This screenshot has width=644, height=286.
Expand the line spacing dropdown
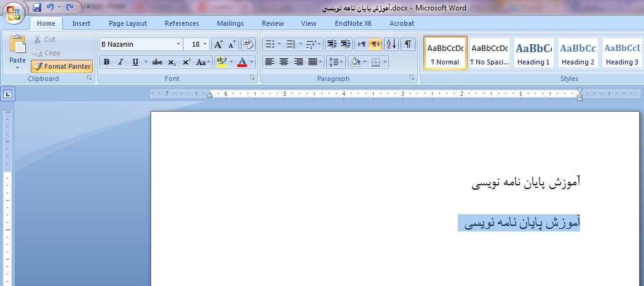click(342, 62)
